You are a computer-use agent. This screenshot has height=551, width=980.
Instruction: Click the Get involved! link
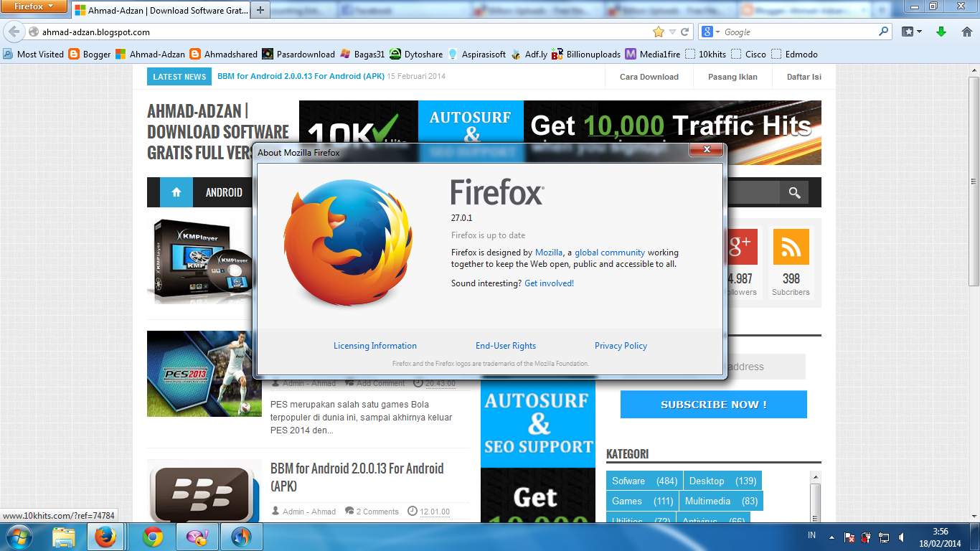(x=549, y=283)
